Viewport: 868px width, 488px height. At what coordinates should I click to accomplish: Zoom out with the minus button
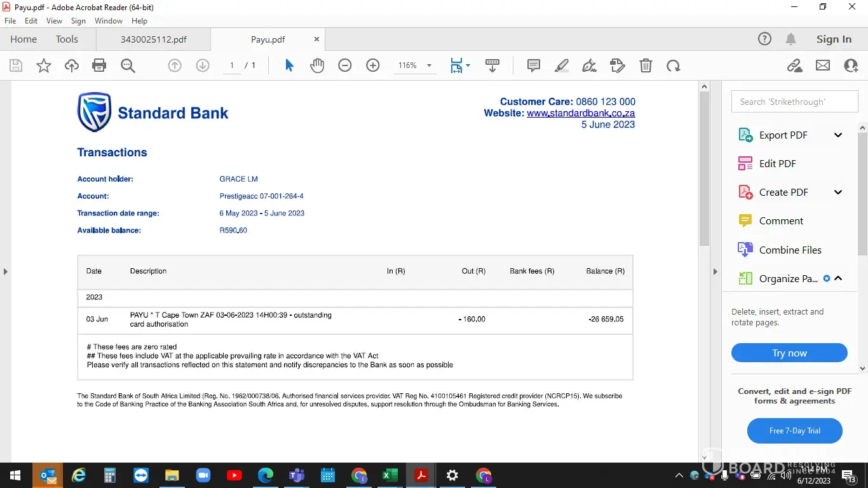pos(345,65)
